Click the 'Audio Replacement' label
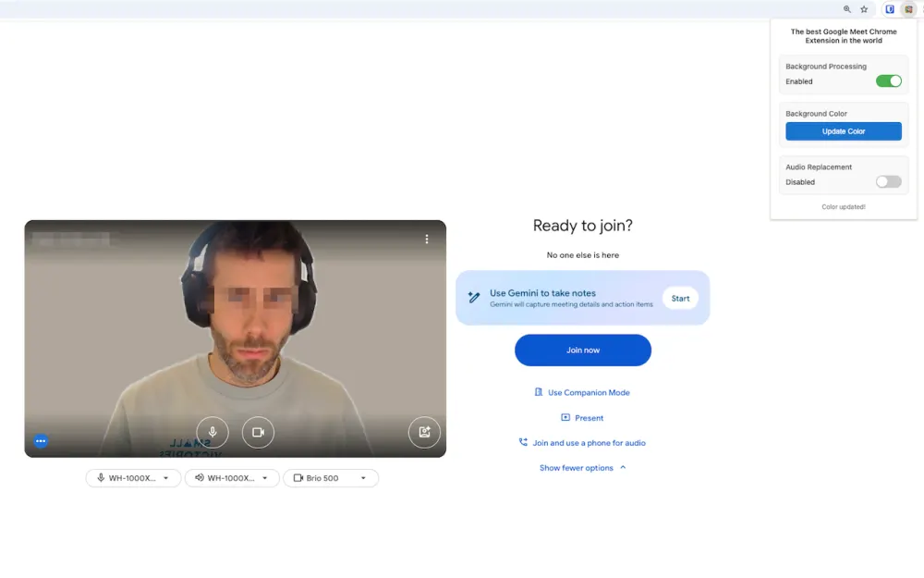Image resolution: width=924 pixels, height=578 pixels. tap(819, 166)
